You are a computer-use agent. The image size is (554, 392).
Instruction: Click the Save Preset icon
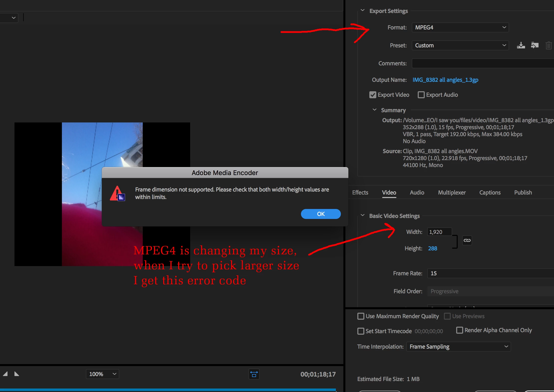point(521,45)
